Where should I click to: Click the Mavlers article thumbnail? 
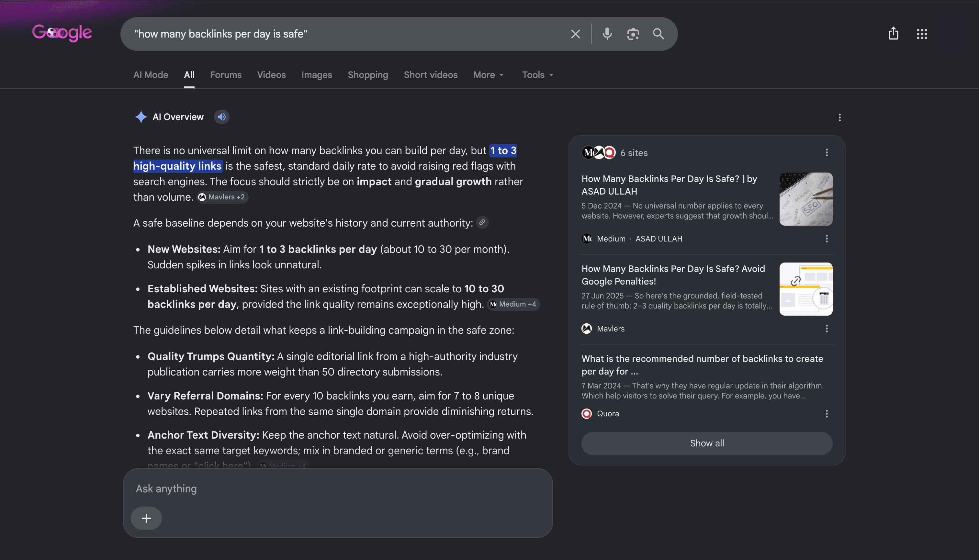806,289
